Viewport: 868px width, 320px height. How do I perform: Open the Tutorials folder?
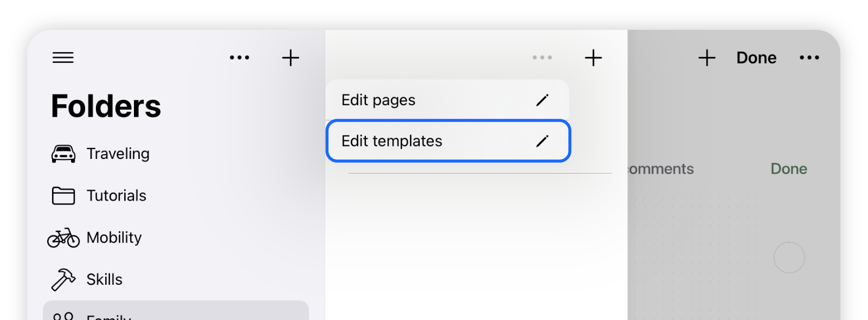(117, 195)
